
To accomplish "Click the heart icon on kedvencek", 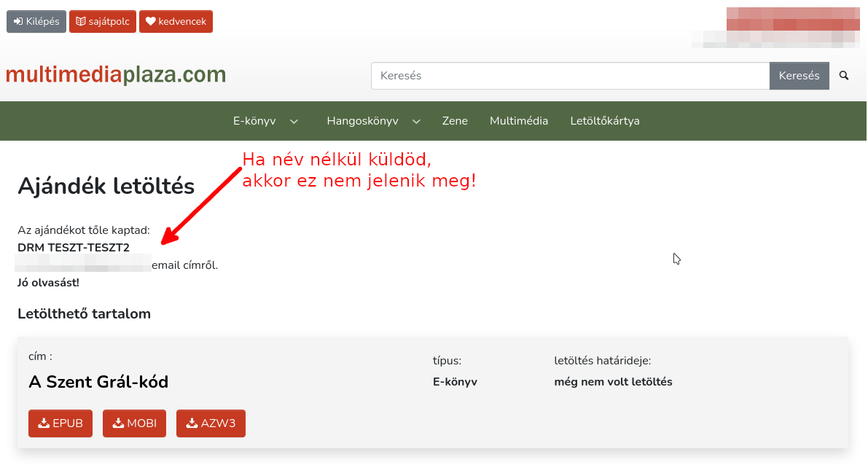I will (150, 22).
